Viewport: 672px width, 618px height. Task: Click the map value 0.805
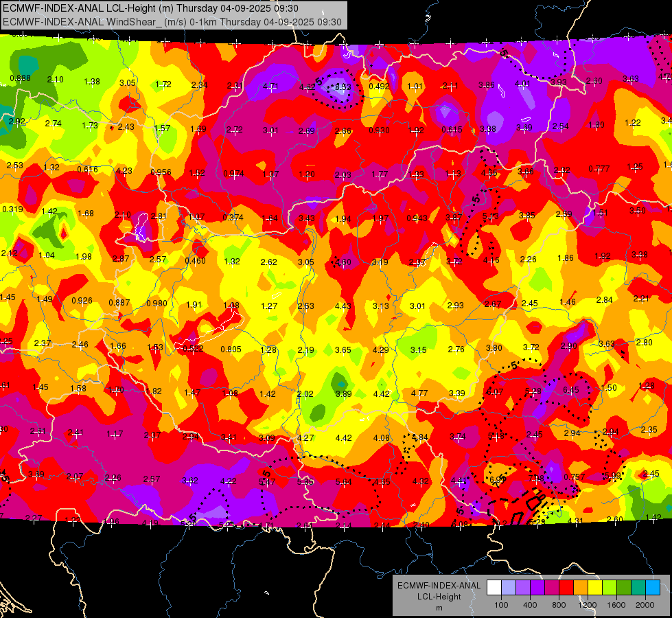tap(231, 349)
